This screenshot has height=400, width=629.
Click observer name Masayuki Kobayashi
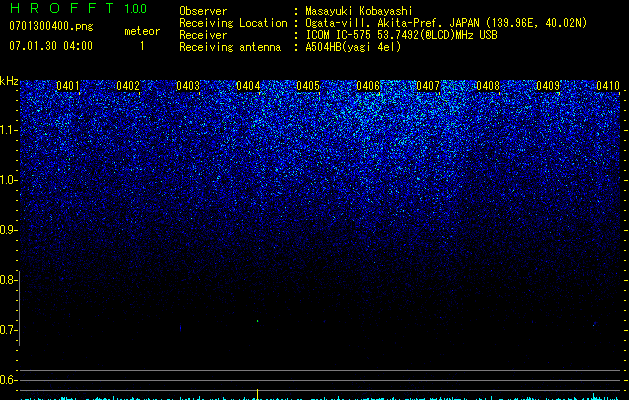(x=359, y=11)
